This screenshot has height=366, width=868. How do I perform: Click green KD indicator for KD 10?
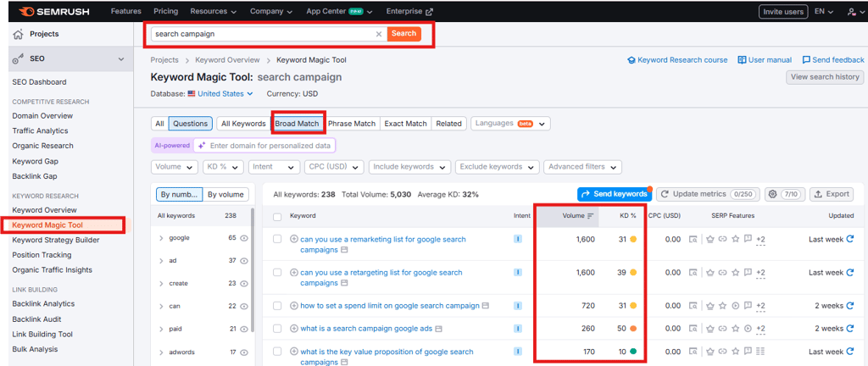(633, 352)
